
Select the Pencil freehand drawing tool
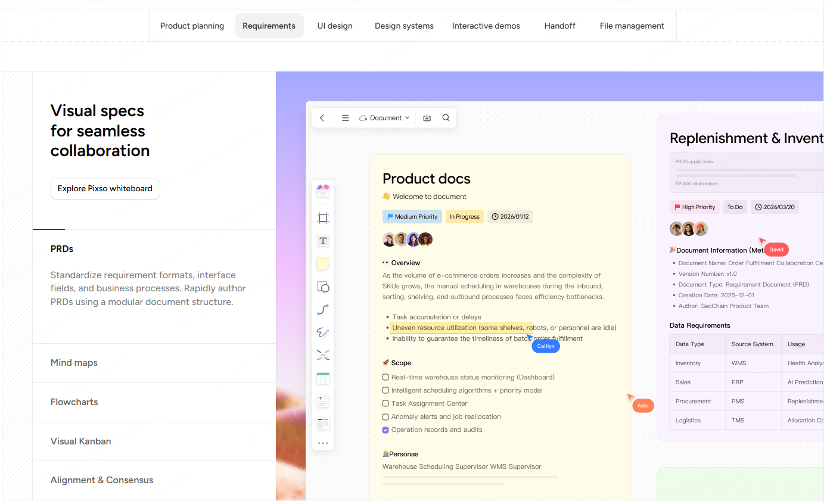323,332
